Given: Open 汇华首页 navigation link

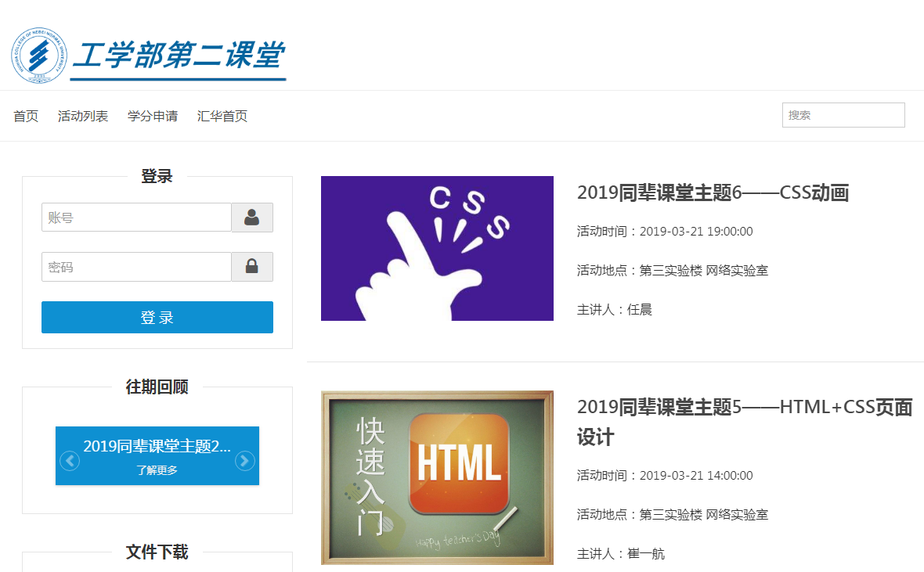Looking at the screenshot, I should (x=222, y=117).
